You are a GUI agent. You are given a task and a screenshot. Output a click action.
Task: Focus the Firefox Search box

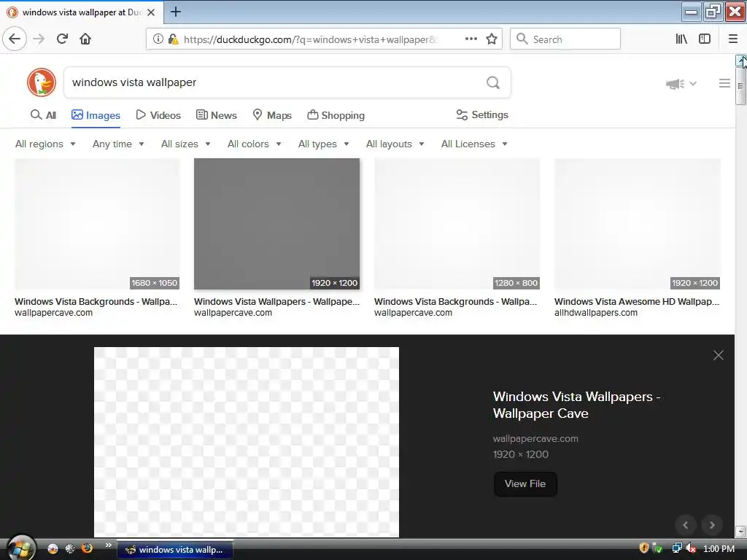565,39
